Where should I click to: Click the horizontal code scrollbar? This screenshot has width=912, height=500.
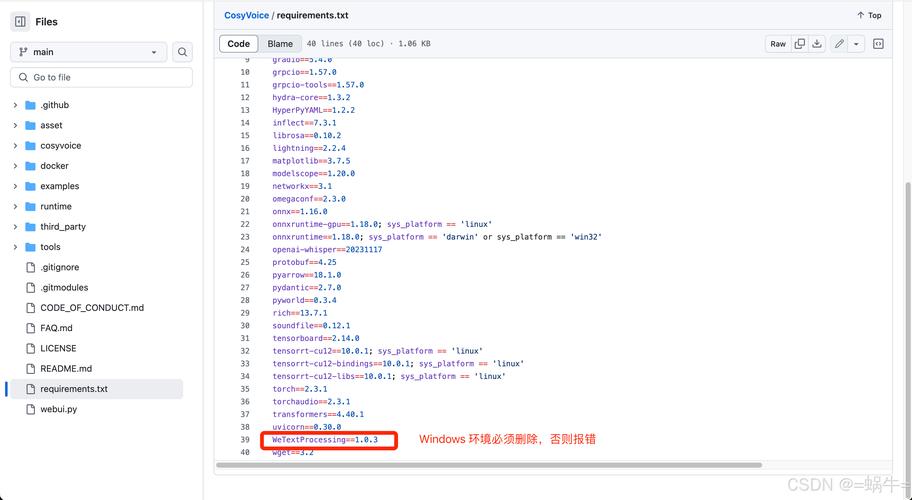(x=489, y=465)
